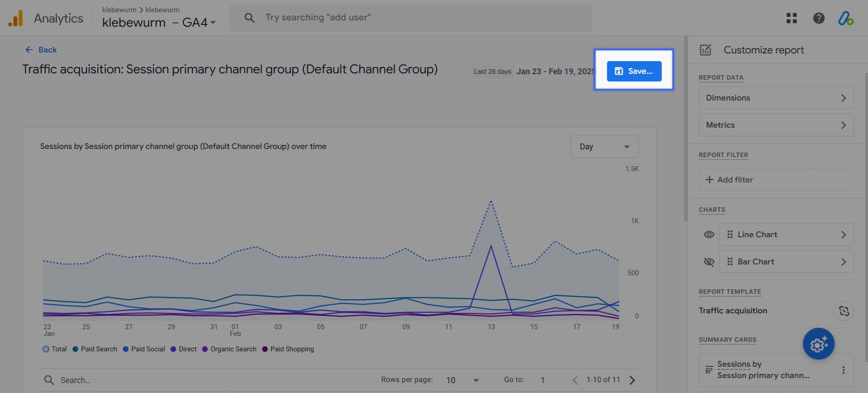Click the floating settings gear sparkle button
868x393 pixels.
click(x=819, y=344)
